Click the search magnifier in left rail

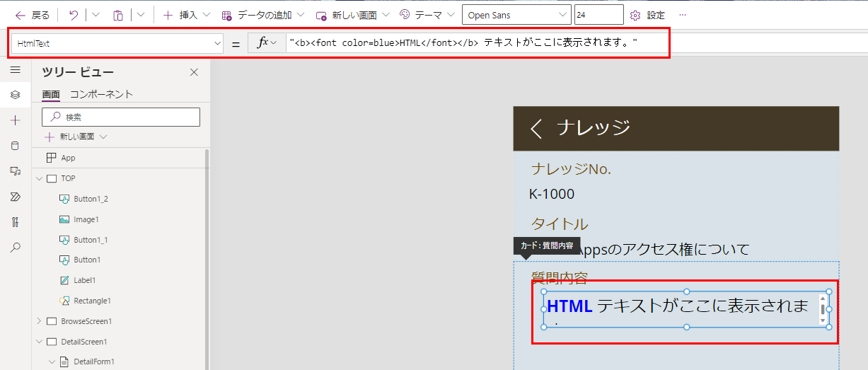pos(15,248)
